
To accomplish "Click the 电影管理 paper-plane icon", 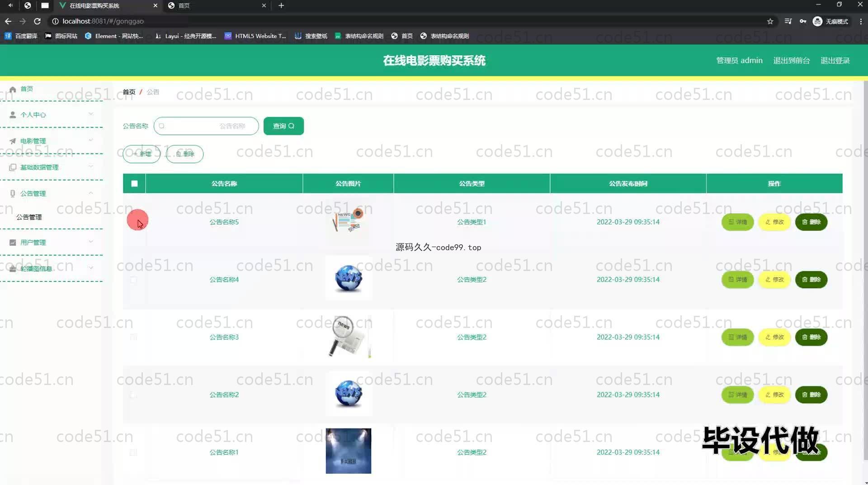I will [x=13, y=141].
